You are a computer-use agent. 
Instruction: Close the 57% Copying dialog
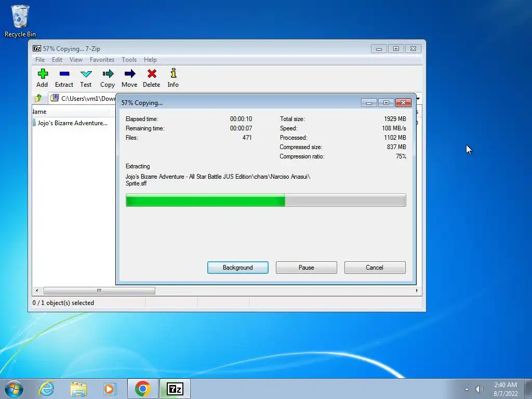pos(403,102)
